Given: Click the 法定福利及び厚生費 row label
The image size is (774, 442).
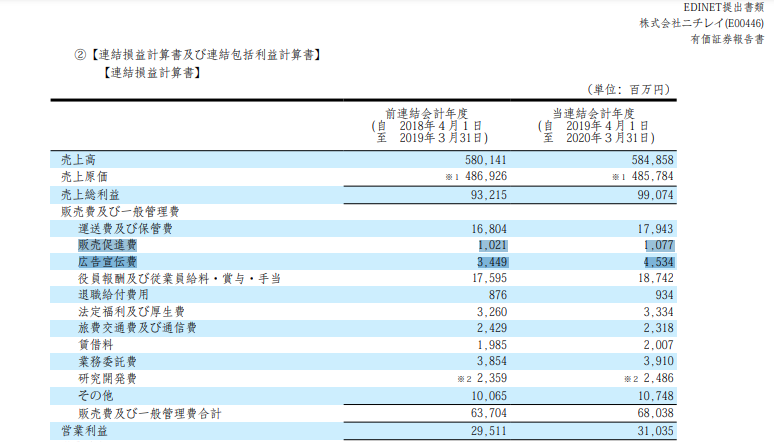Looking at the screenshot, I should [131, 312].
